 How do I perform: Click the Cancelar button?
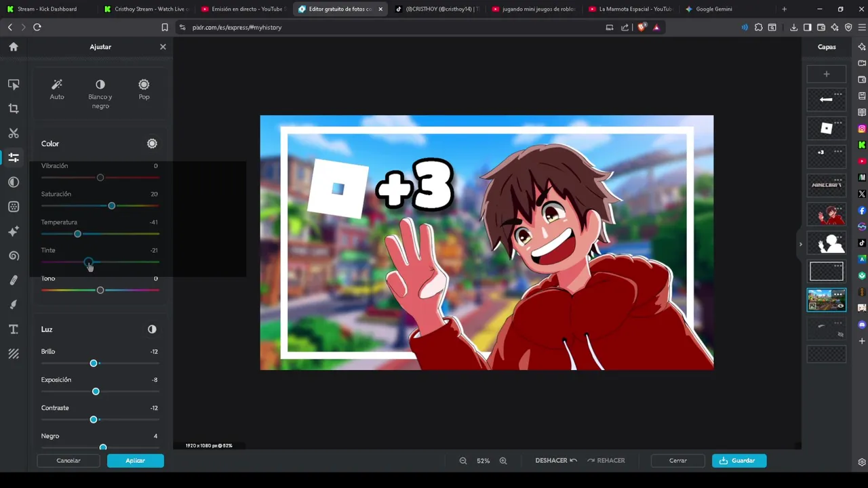[68, 461]
